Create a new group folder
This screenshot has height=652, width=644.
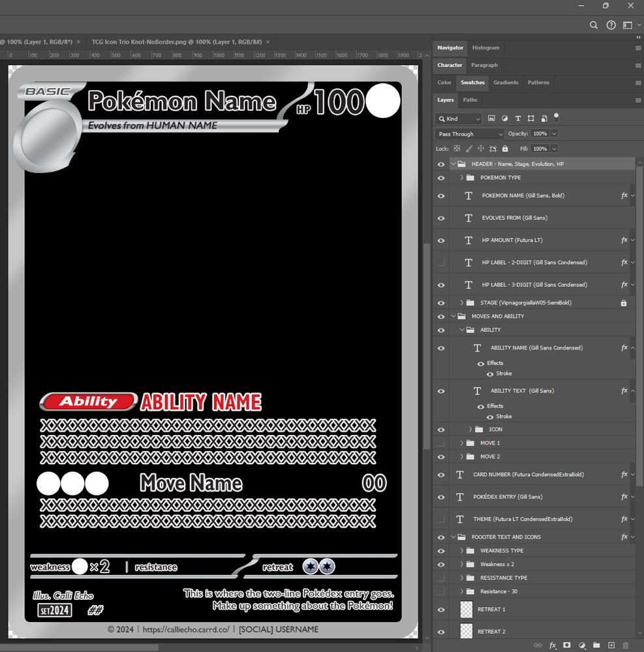(596, 645)
